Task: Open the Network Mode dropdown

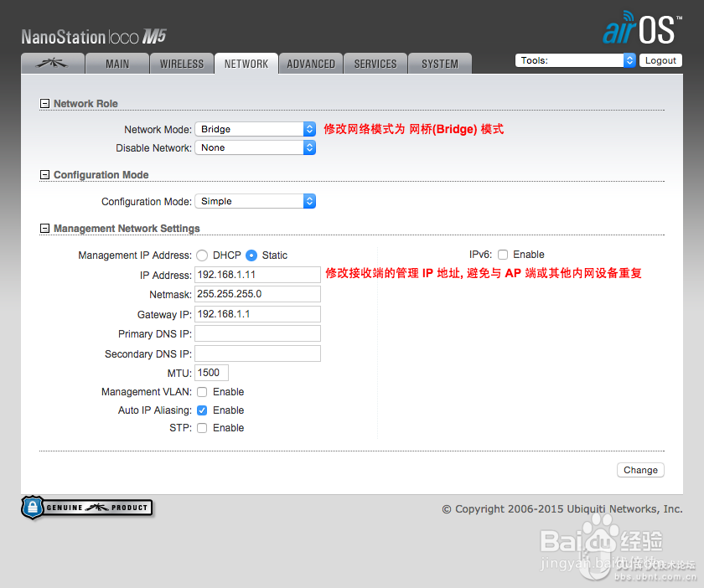Action: (x=256, y=129)
